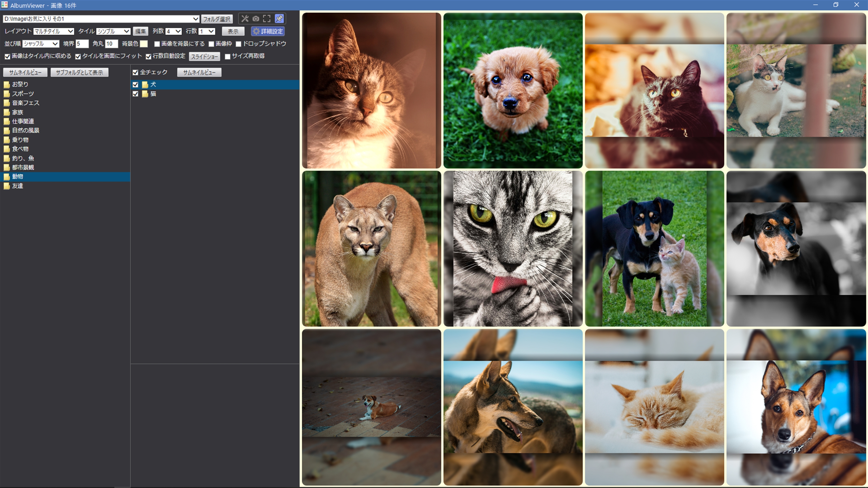Toggle 画像を背景にする checkbox
868x488 pixels.
pos(157,44)
